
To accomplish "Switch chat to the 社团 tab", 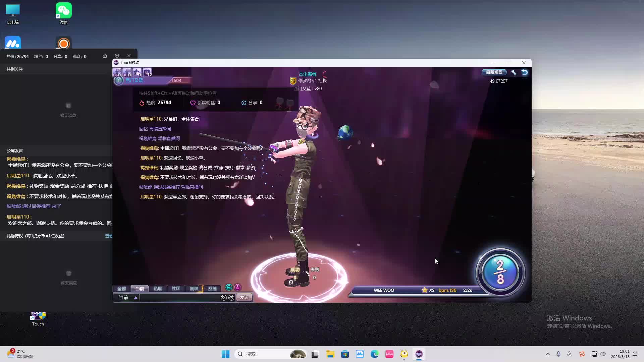I will pyautogui.click(x=176, y=289).
